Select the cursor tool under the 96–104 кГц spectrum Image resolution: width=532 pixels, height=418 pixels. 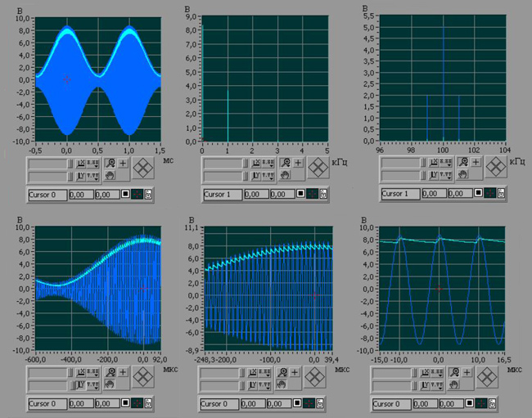tap(476, 163)
